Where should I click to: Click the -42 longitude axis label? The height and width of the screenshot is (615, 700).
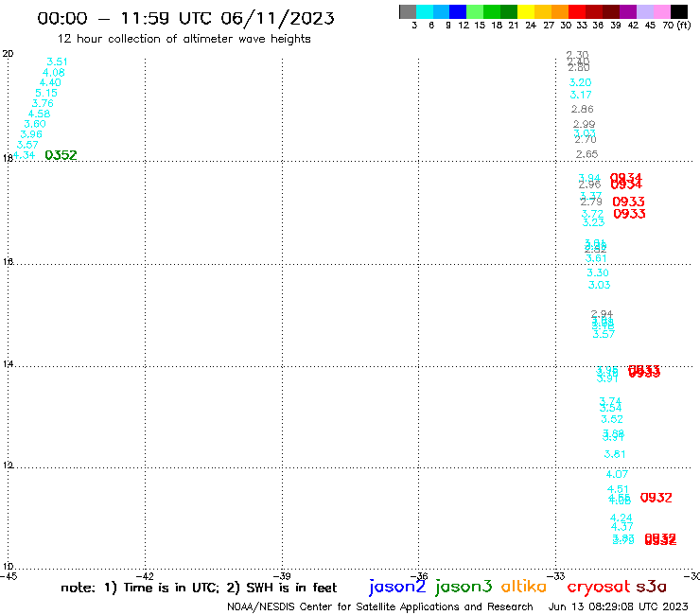(x=145, y=576)
